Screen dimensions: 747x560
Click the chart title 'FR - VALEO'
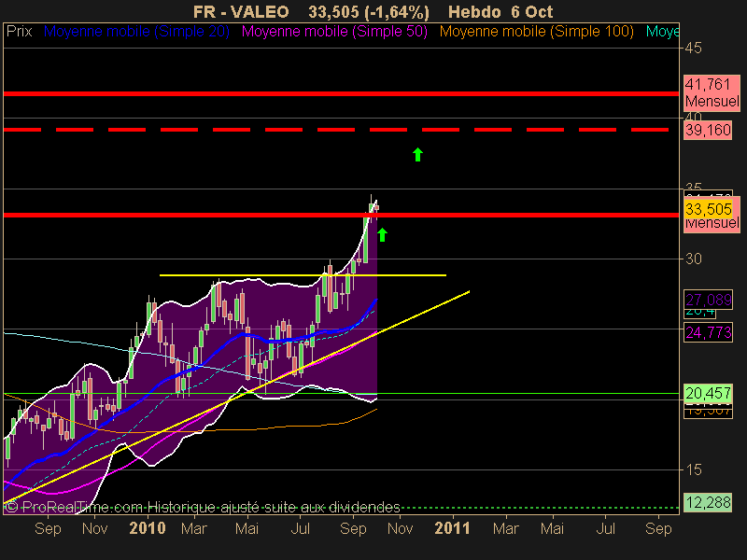click(241, 12)
